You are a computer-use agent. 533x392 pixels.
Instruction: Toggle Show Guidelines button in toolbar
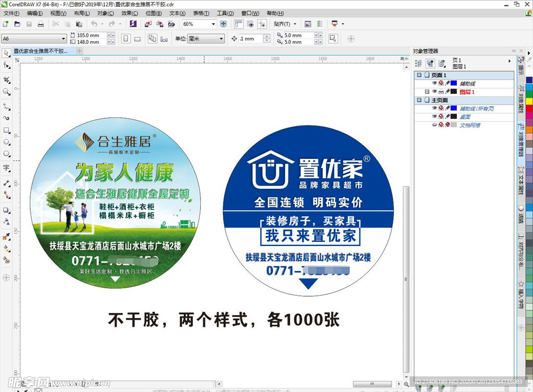tap(262, 24)
